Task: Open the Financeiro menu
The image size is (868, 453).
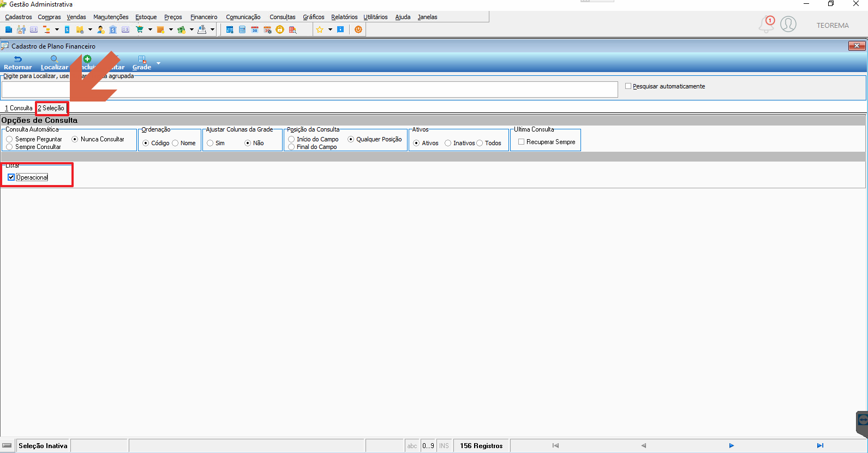Action: pyautogui.click(x=203, y=17)
